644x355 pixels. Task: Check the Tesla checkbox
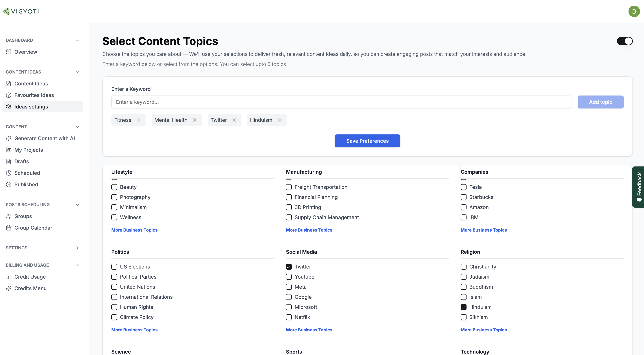(x=463, y=187)
